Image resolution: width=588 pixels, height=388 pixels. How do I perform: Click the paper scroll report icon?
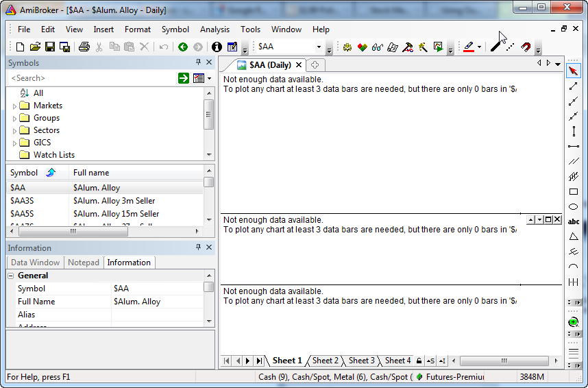coord(393,47)
